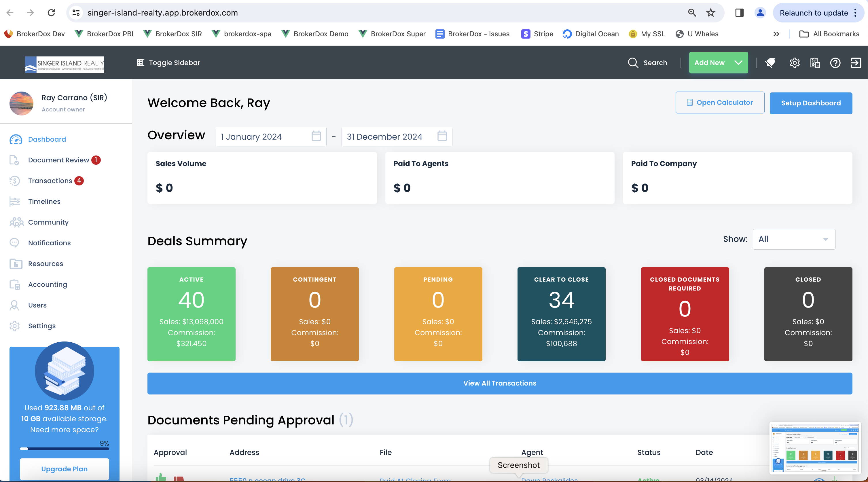Open Digital Ocean bookmark
The height and width of the screenshot is (482, 868).
point(591,34)
